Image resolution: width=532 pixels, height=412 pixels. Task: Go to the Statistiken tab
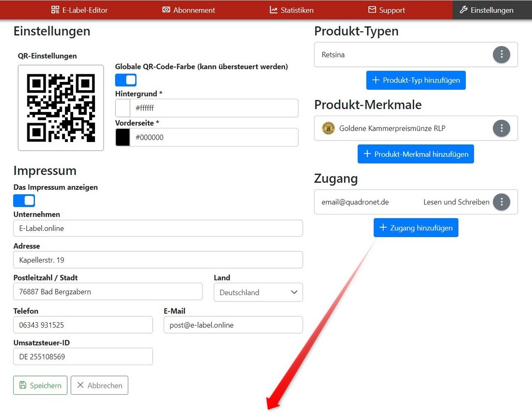coord(292,10)
